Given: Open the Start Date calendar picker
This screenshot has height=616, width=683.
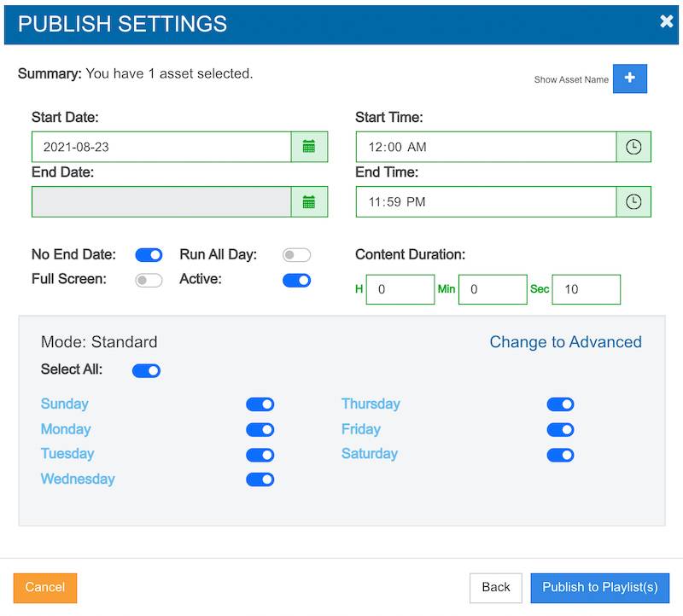Looking at the screenshot, I should (309, 147).
